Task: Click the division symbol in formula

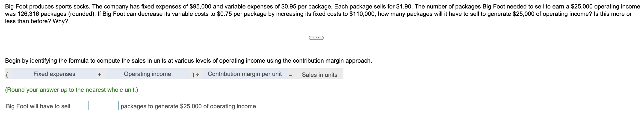Action: tap(198, 75)
